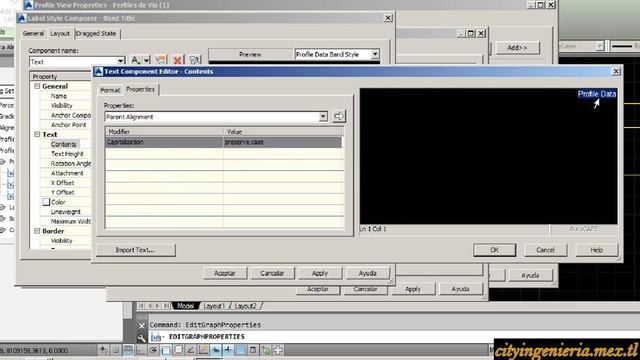Click the create text component icon

[136, 60]
